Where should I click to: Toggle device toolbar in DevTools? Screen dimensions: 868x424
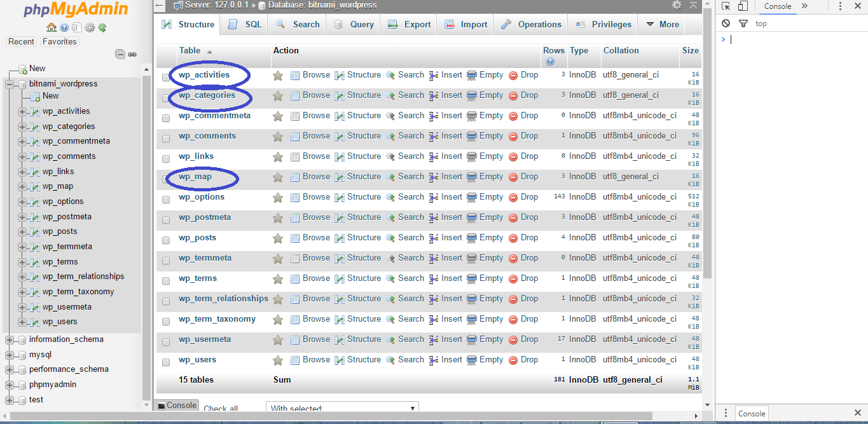pyautogui.click(x=743, y=6)
